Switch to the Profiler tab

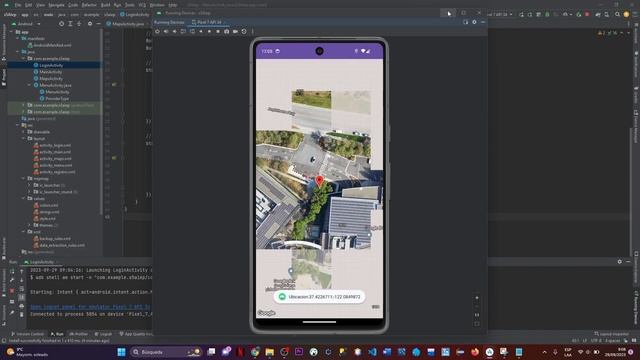tap(78, 334)
